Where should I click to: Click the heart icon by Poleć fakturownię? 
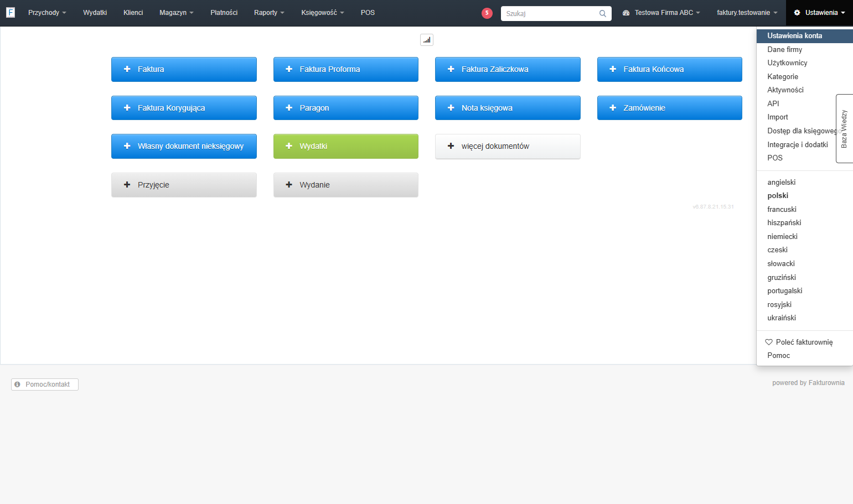click(x=769, y=342)
